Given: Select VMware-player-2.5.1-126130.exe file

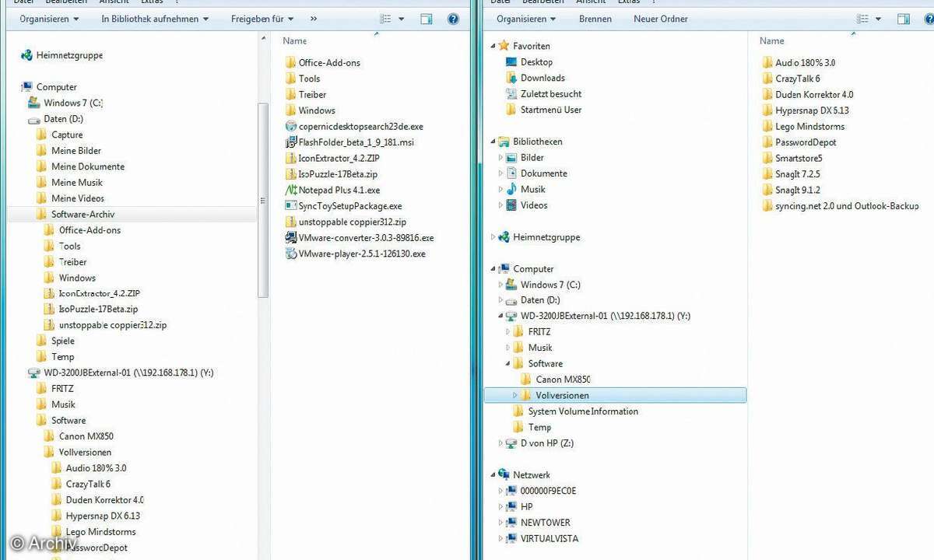Looking at the screenshot, I should [355, 254].
